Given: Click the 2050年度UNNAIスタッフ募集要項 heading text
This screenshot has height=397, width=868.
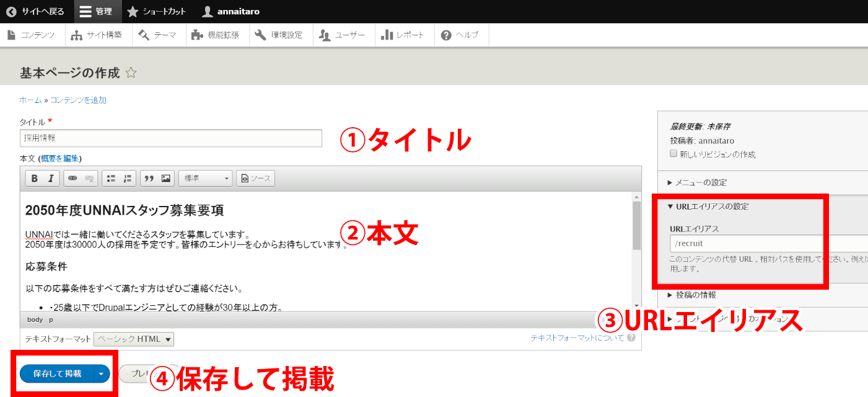Looking at the screenshot, I should 124,210.
